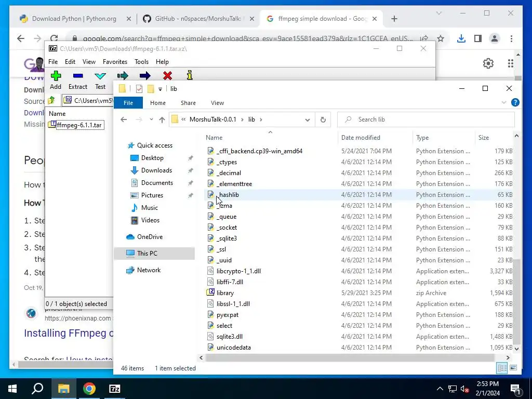Screen dimensions: 532x399
Task: Click the 7-Zip up-folder icon
Action: (x=51, y=100)
